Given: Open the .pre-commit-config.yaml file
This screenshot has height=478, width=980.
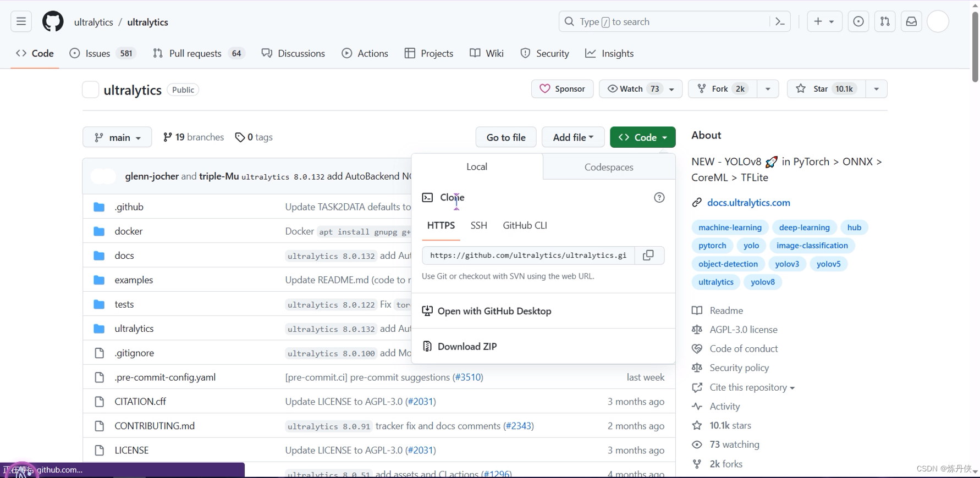Looking at the screenshot, I should (165, 377).
